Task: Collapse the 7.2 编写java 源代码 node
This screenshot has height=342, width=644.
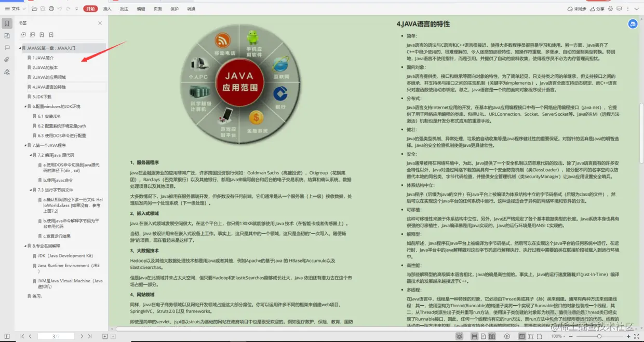Action: (x=31, y=155)
